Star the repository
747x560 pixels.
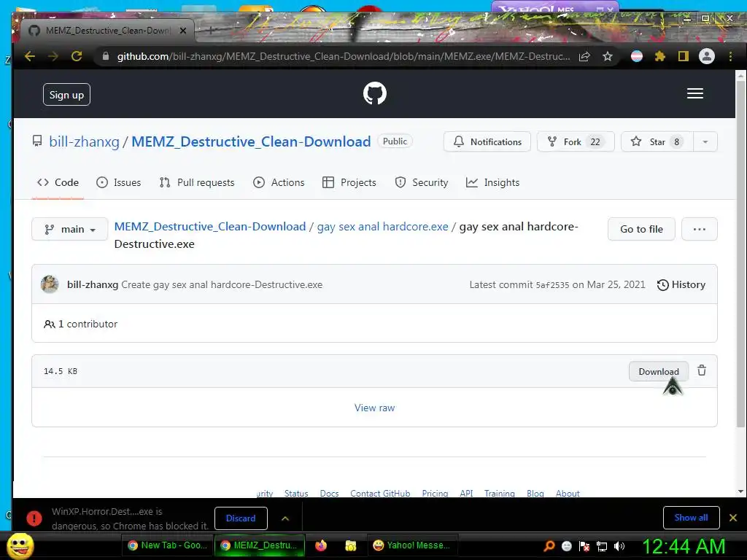(657, 142)
